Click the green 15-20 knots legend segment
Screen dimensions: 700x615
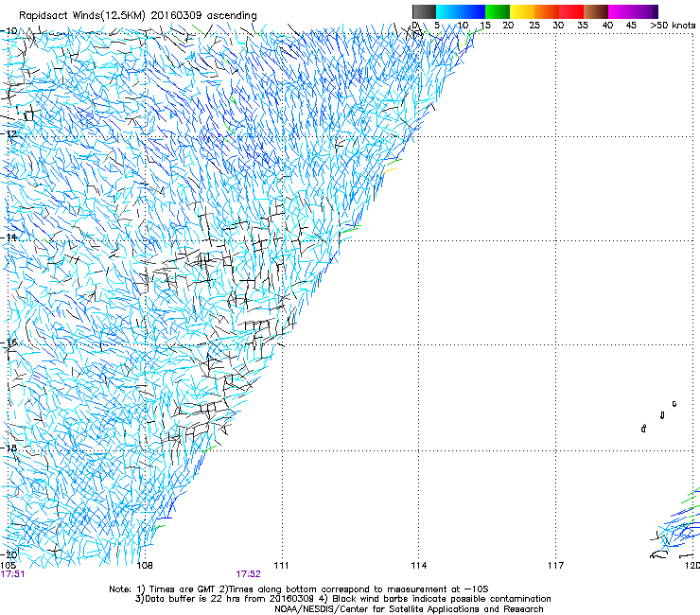click(498, 11)
